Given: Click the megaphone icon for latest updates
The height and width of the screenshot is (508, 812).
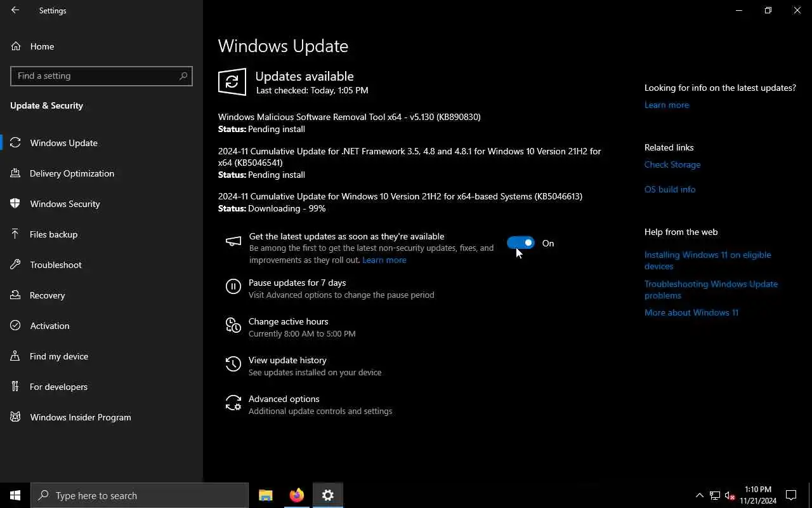Looking at the screenshot, I should coord(233,241).
